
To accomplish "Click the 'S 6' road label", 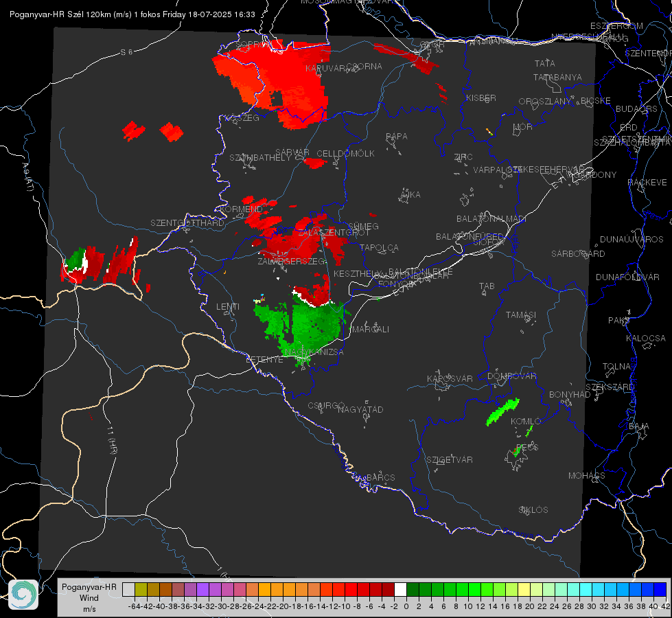I will pos(126,52).
